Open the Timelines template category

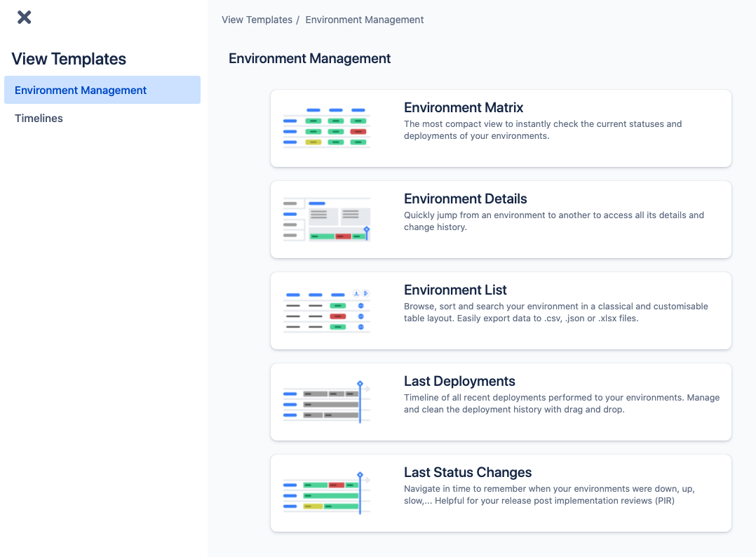pyautogui.click(x=39, y=119)
